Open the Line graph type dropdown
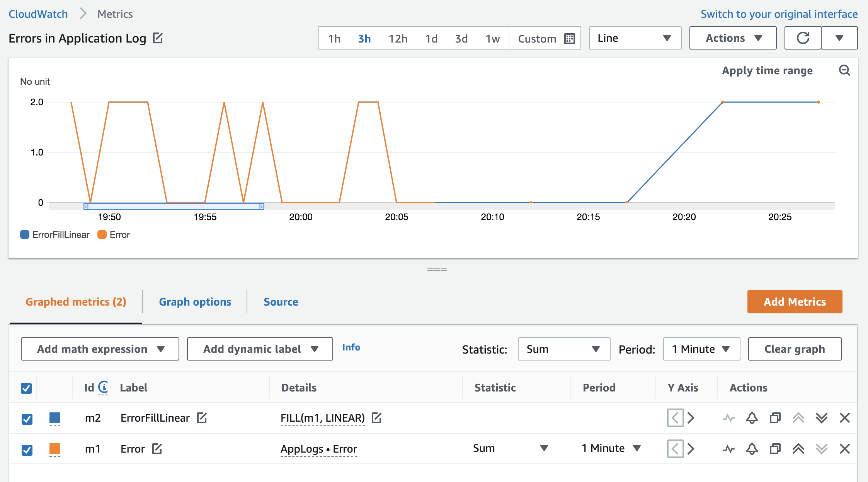 coord(635,38)
